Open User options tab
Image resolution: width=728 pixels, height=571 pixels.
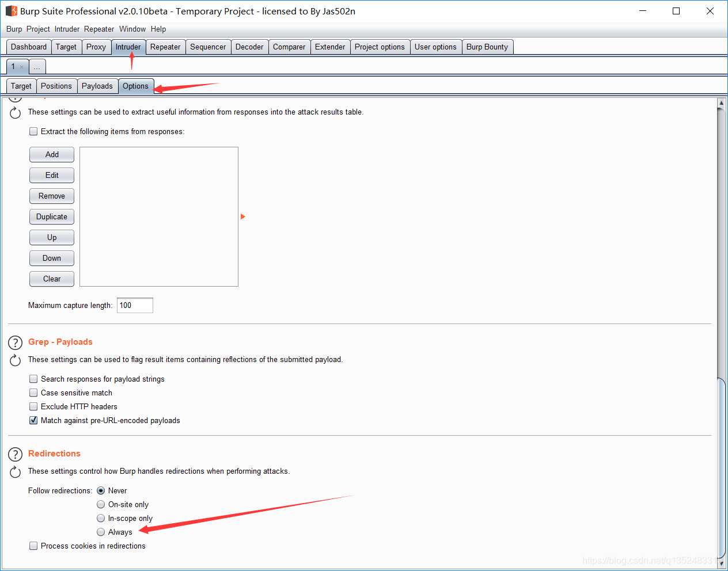click(x=435, y=47)
